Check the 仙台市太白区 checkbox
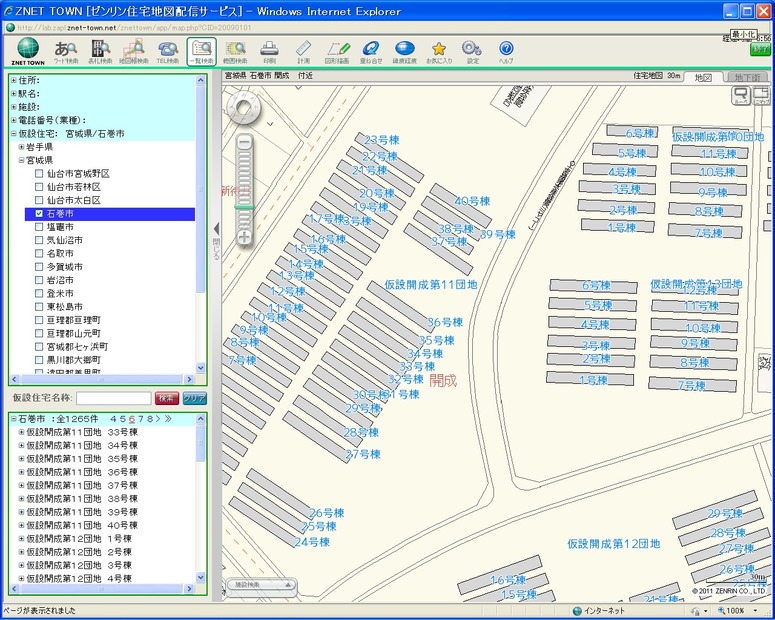The image size is (775, 620). (39, 200)
